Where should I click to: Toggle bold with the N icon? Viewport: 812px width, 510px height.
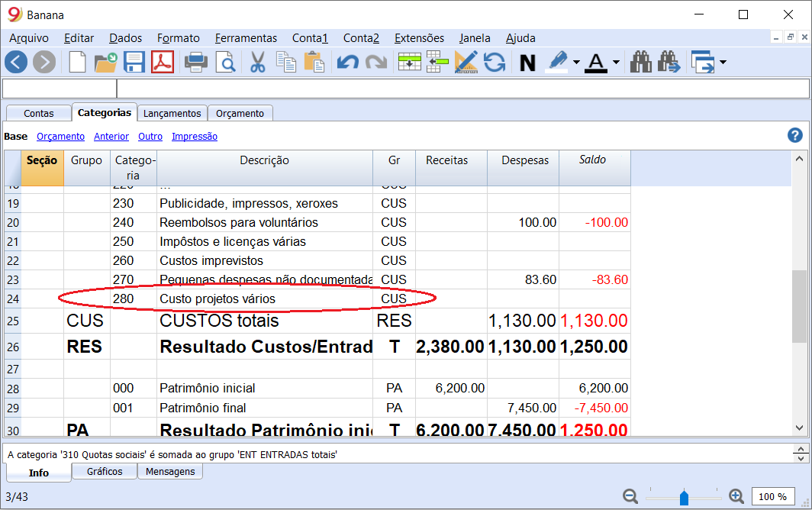527,63
